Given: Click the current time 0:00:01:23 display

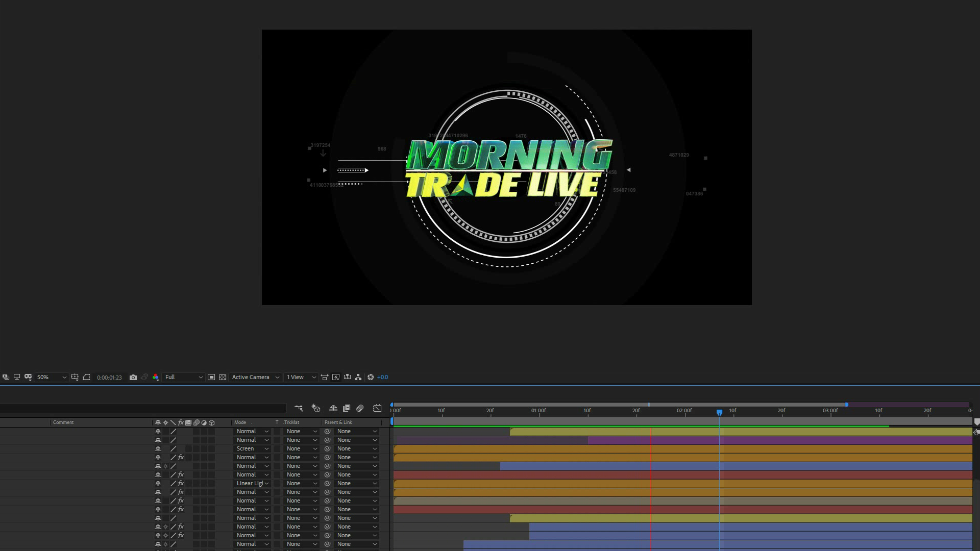Looking at the screenshot, I should (109, 378).
